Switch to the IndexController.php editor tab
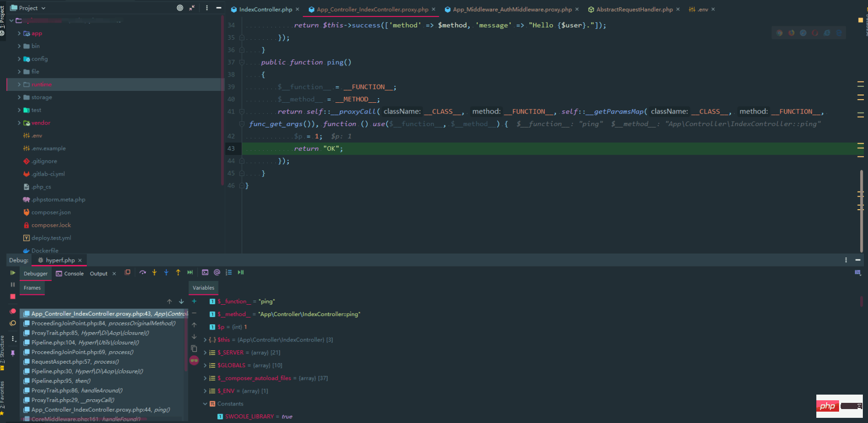Screen dimensions: 868x423 [x=265, y=9]
